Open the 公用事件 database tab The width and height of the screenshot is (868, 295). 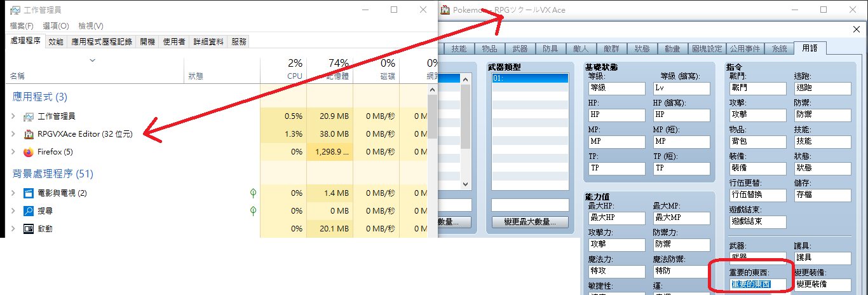[745, 49]
